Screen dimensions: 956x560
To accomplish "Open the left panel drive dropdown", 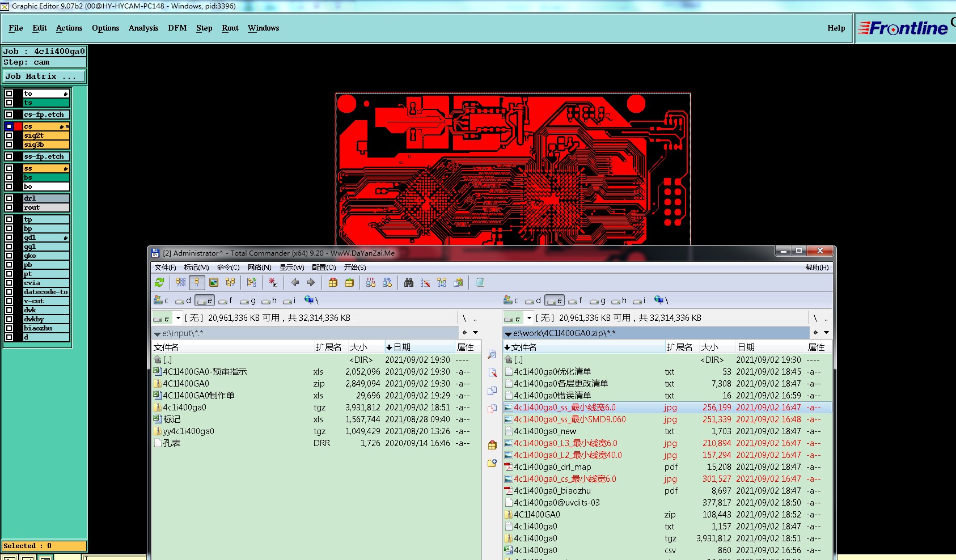I will (178, 318).
